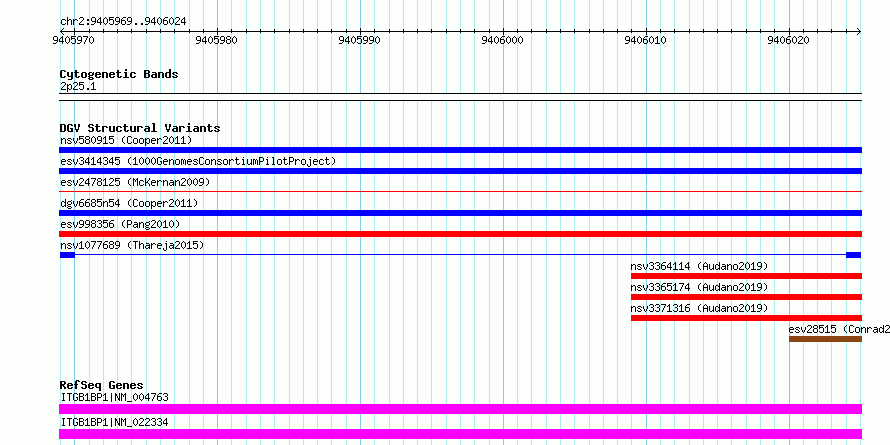Click the nsv3371316 (Audano2019) label
Viewport: 890px width, 445px height.
tap(699, 308)
